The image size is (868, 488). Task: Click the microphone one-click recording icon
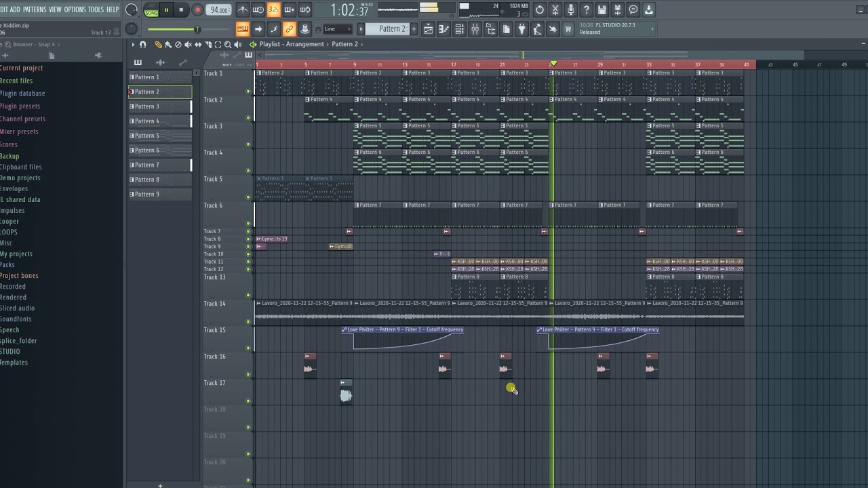tap(571, 9)
